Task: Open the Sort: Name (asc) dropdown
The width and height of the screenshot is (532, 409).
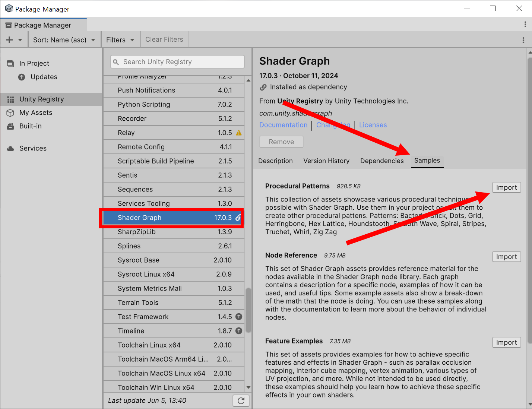Action: 64,40
